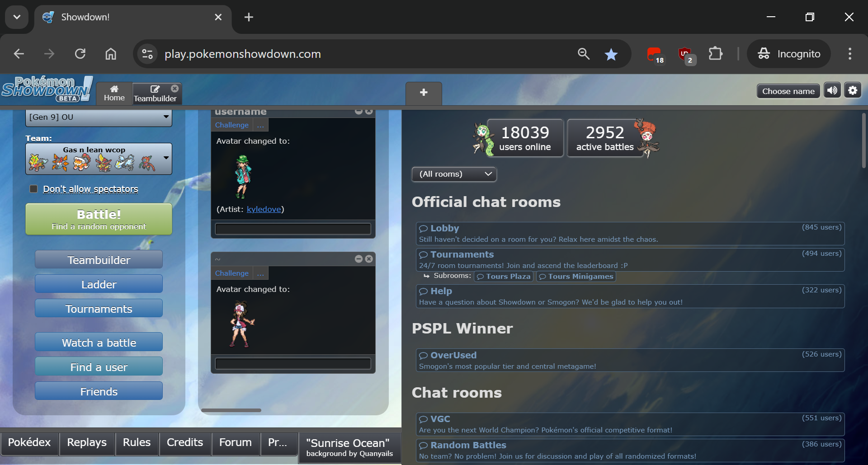
Task: Join the OverUsed chat room
Action: (630, 361)
